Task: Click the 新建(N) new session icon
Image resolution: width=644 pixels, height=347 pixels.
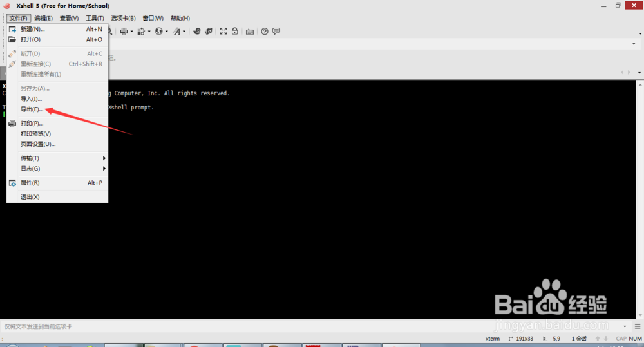Action: [12, 29]
